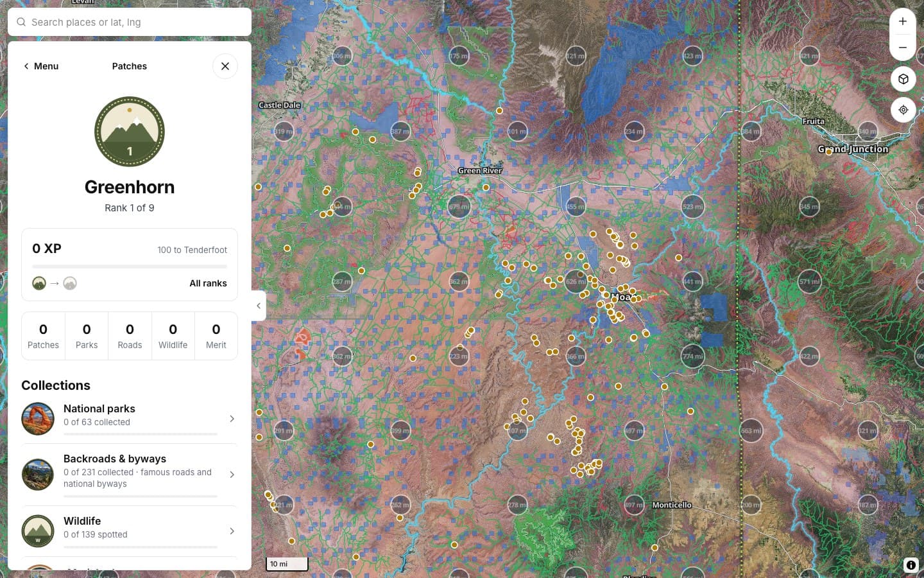
Task: Collapse the side panel handle
Action: pos(259,306)
